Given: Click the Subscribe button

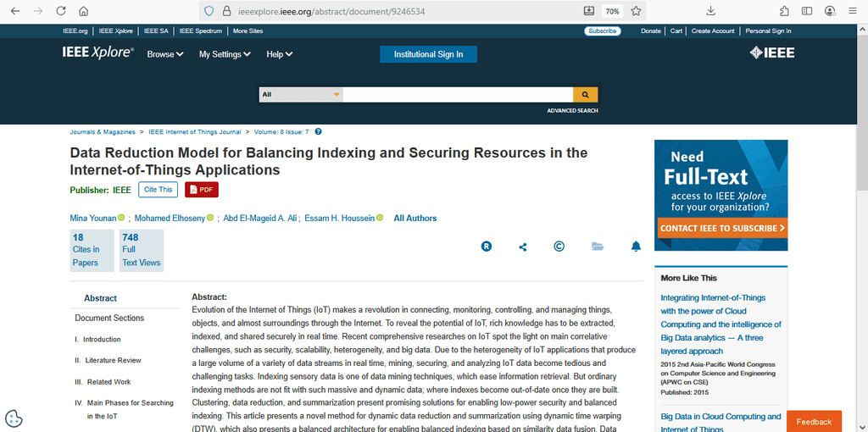Looking at the screenshot, I should pos(603,31).
